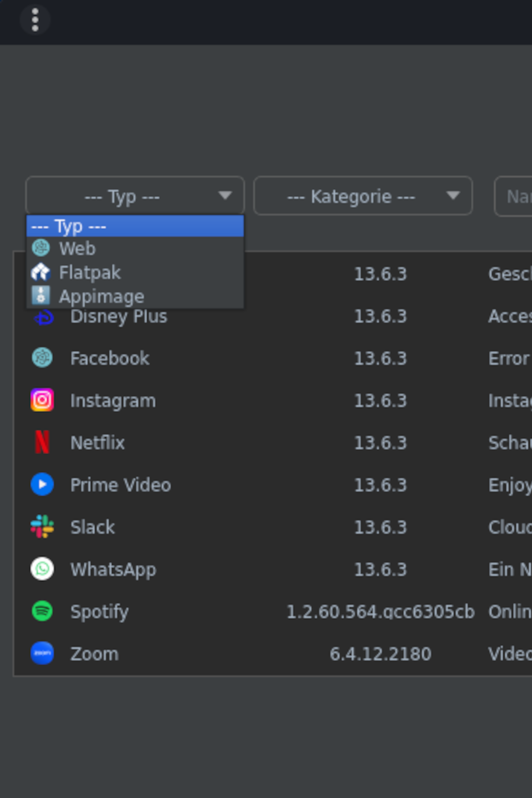Click the Typ dropdown arrow

click(x=225, y=196)
